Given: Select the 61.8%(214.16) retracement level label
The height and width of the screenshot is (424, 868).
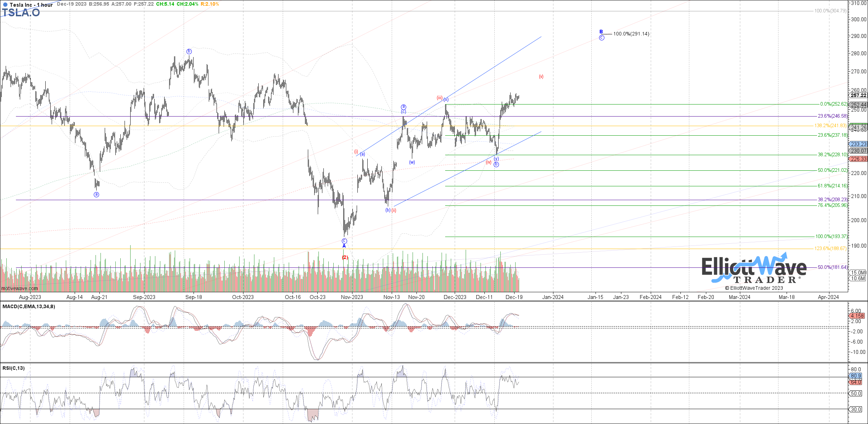Looking at the screenshot, I should 832,186.
